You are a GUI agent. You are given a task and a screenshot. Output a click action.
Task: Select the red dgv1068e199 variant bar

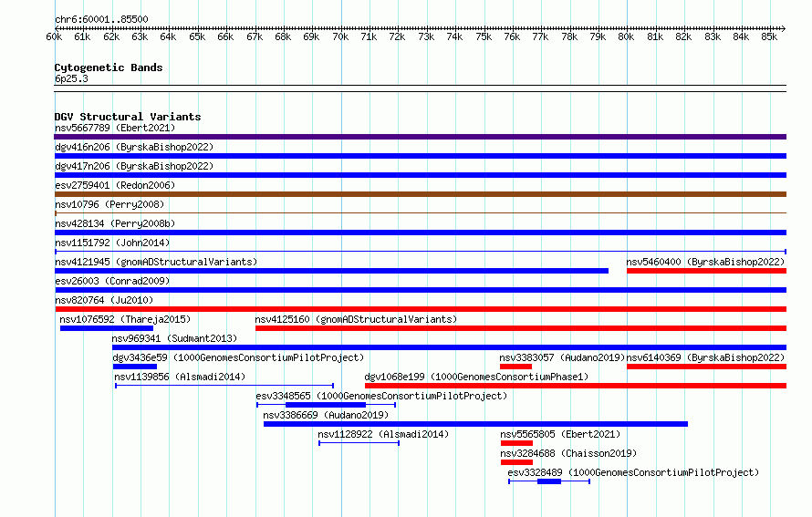pos(576,386)
